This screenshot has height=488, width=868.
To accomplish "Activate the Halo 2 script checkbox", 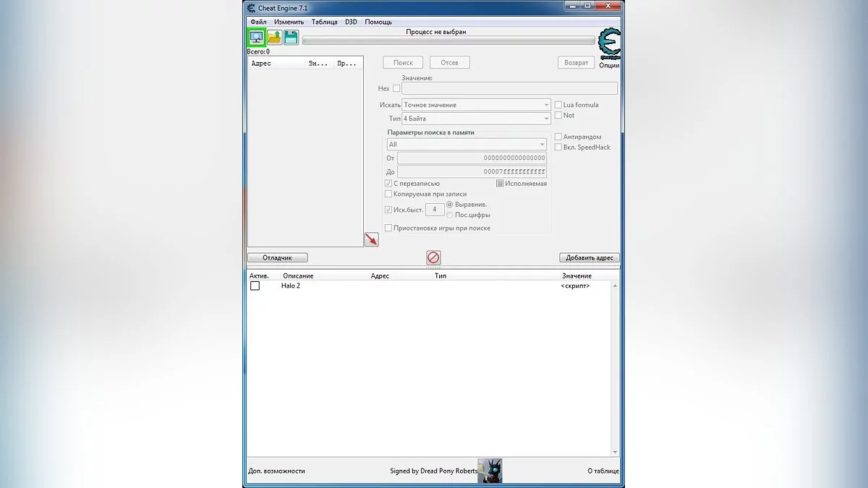I will click(x=255, y=286).
